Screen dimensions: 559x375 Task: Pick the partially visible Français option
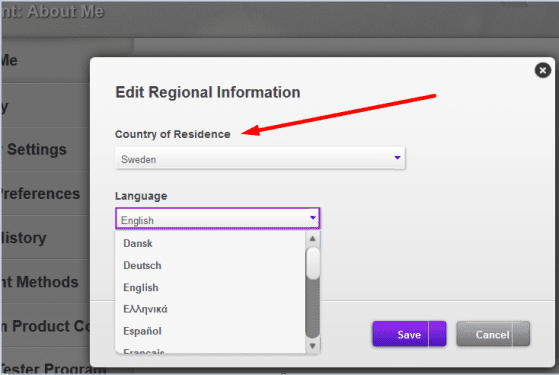(144, 351)
